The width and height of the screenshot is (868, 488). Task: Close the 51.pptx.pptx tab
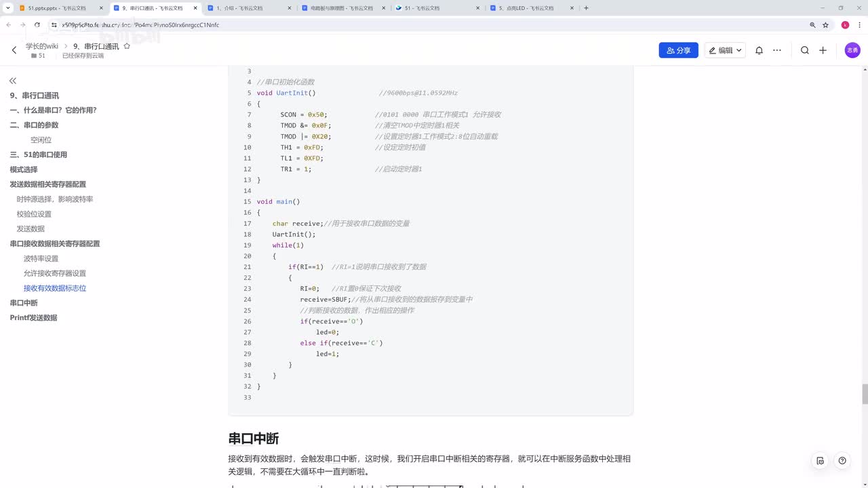tap(102, 8)
